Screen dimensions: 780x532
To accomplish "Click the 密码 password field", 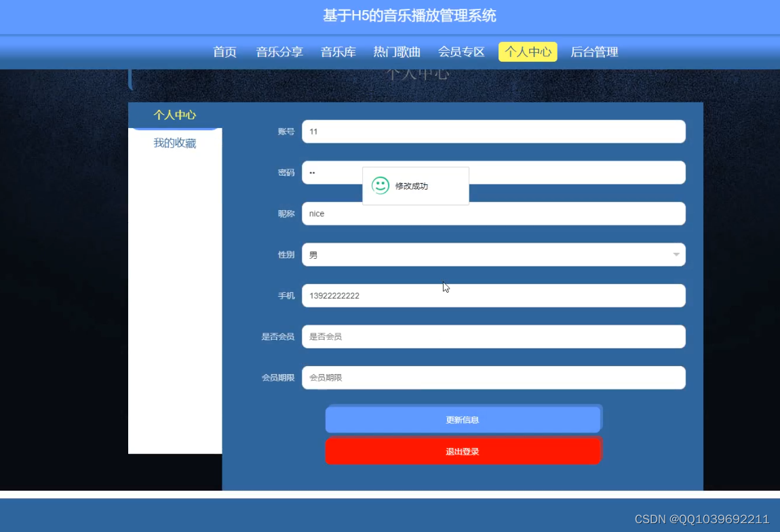I will pyautogui.click(x=494, y=173).
